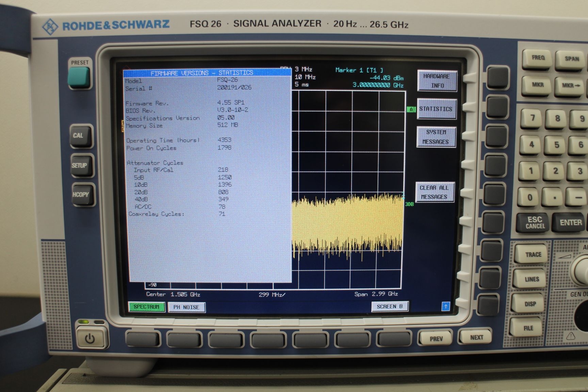The image size is (588, 392).
Task: Click the BIOS Rev. value V3.0-10-2
Action: [233, 110]
